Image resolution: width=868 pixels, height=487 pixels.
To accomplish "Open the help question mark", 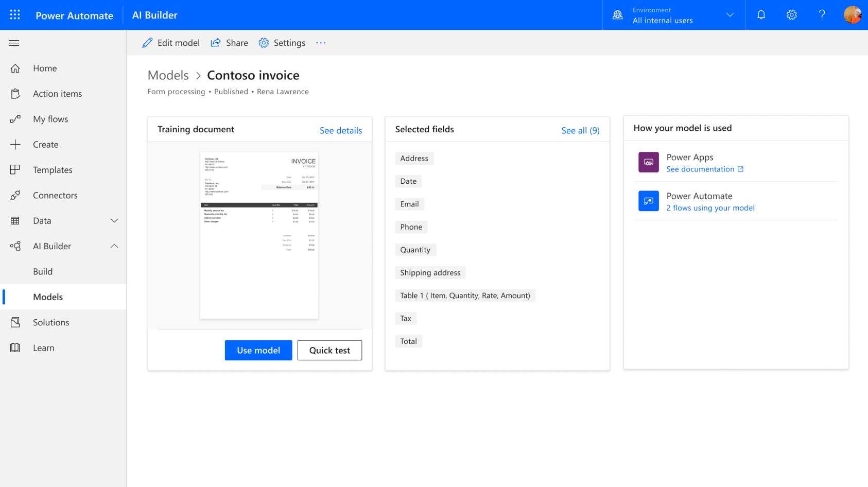I will [x=822, y=15].
